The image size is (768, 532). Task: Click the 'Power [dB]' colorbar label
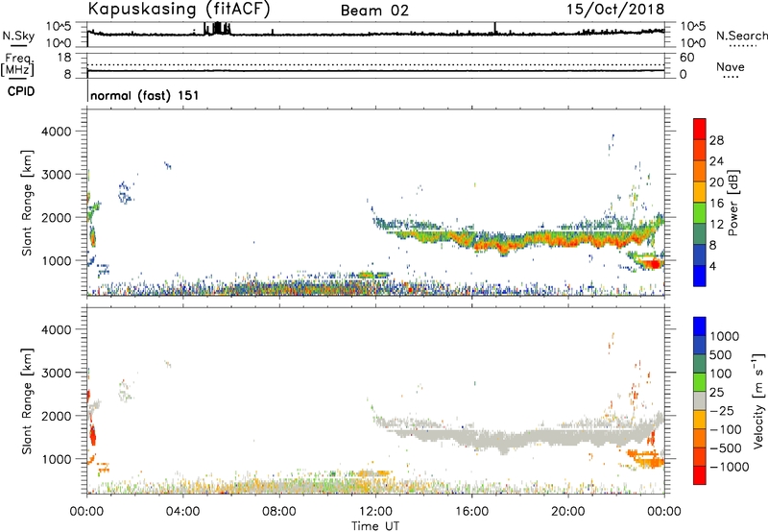click(x=733, y=203)
